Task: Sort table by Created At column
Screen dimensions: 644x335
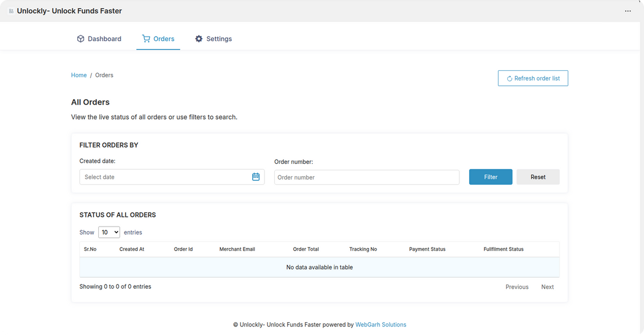Action: pos(131,249)
